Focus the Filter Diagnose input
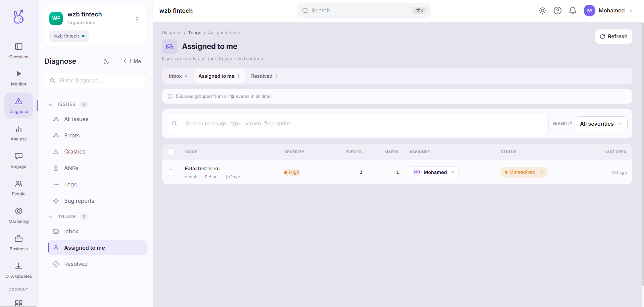The width and height of the screenshot is (644, 307). [95, 81]
